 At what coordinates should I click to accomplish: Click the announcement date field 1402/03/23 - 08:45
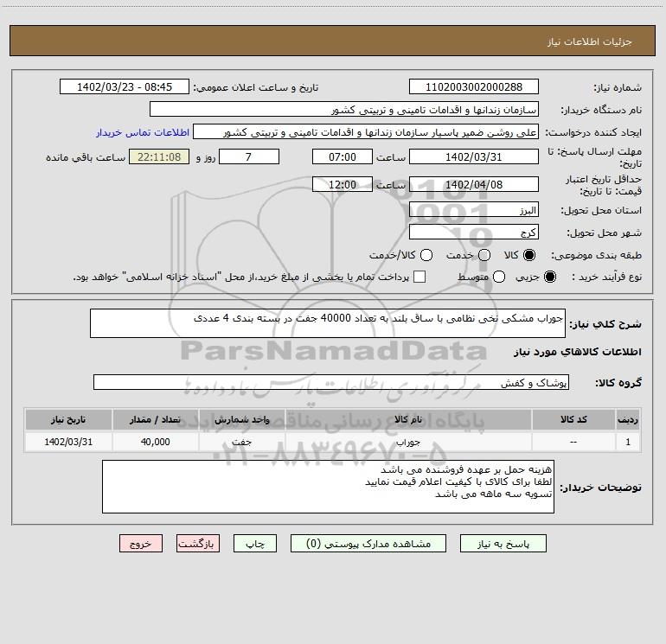coord(125,87)
